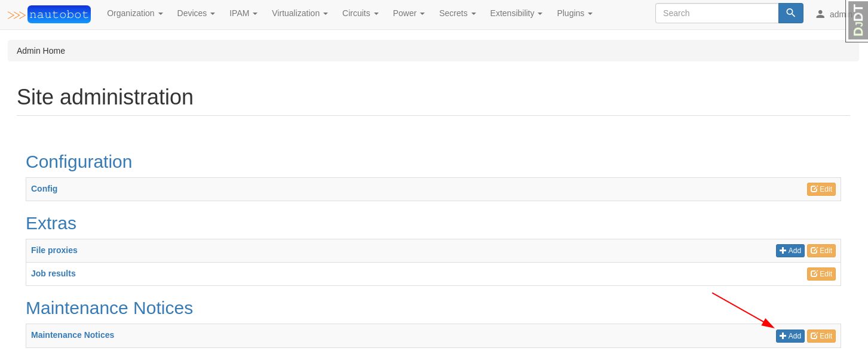Expand the Plugins dropdown
Screen dimensions: 868x354
point(573,13)
